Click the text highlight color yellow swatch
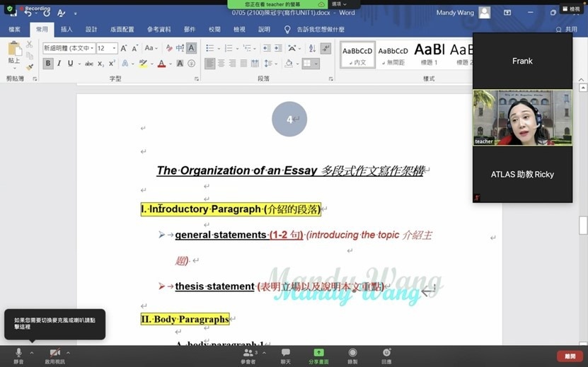This screenshot has height=367, width=588. (142, 64)
